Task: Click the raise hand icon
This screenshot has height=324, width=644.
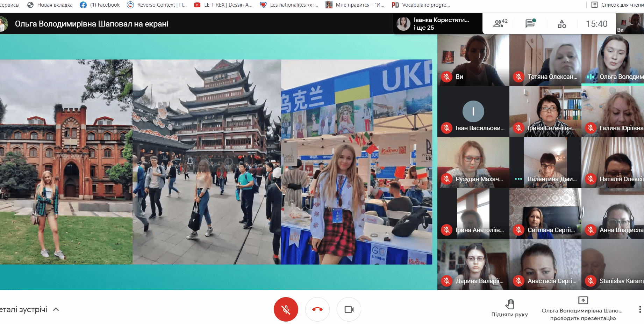Action: tap(510, 304)
